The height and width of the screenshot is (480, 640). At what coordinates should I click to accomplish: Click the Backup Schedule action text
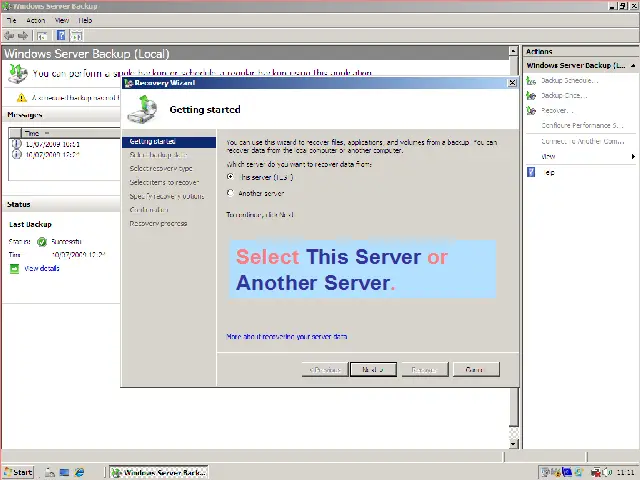point(570,81)
